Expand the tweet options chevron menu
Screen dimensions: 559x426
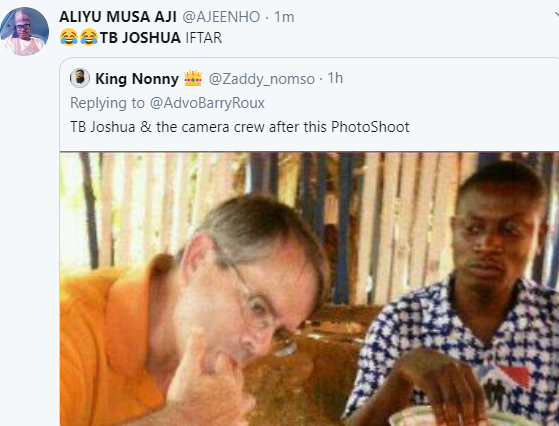pos(557,15)
